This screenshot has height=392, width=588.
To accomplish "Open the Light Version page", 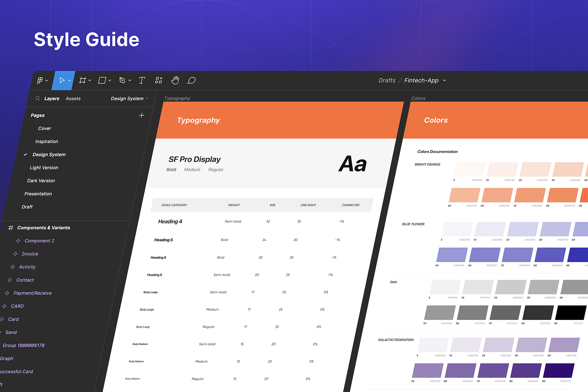I will tap(44, 168).
